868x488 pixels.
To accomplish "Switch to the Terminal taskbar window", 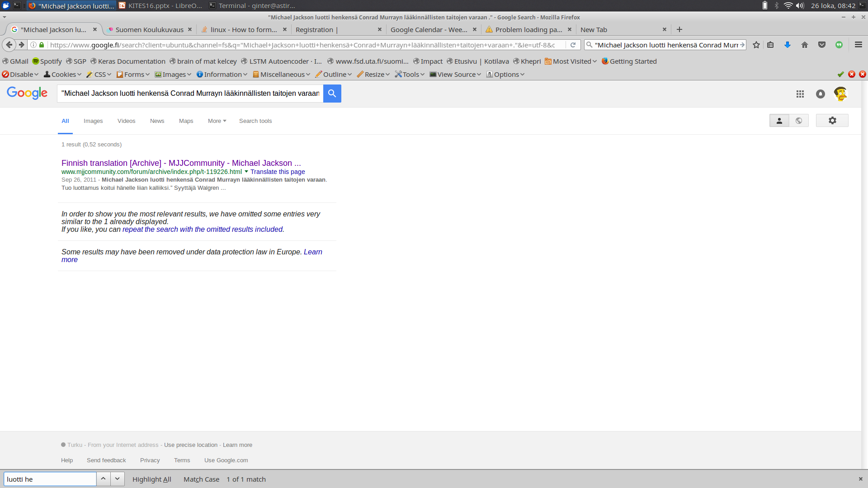I will point(252,5).
